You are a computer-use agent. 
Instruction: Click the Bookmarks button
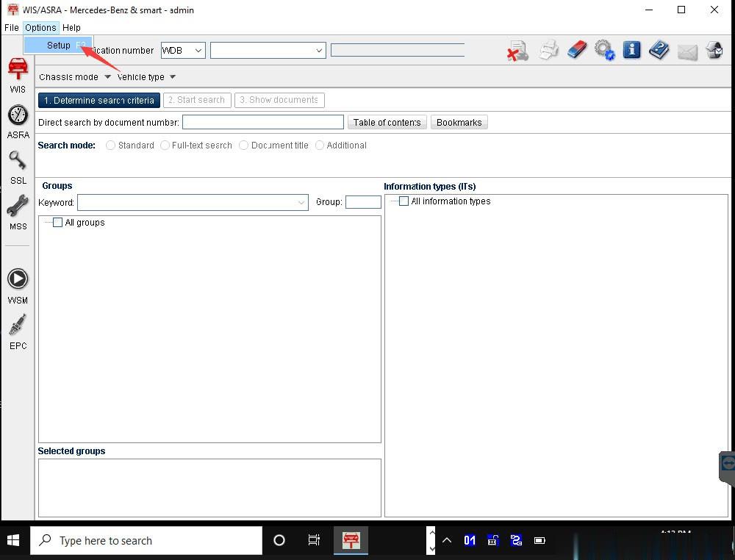coord(459,122)
